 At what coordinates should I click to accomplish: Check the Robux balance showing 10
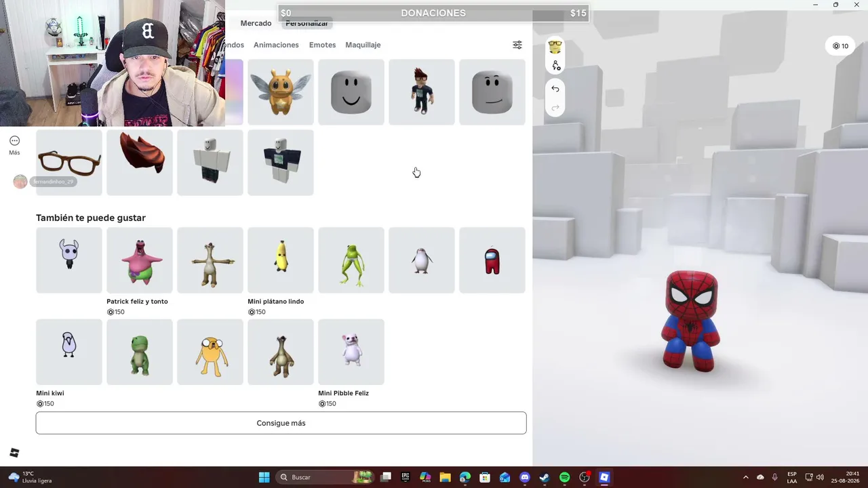(x=841, y=46)
